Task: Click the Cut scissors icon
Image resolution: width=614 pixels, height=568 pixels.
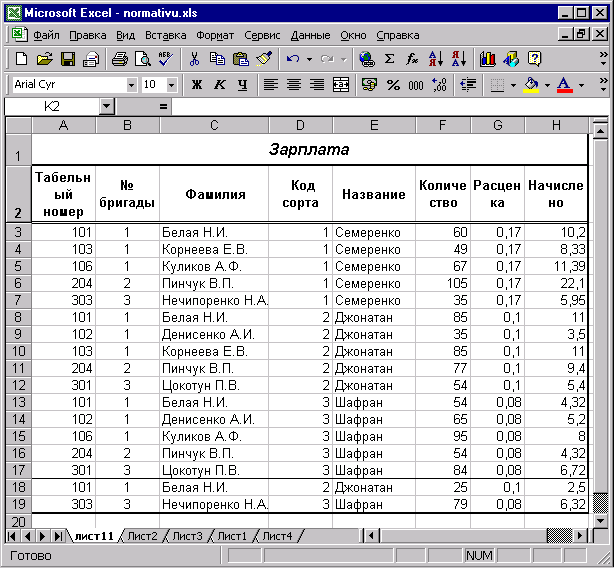Action: 194,59
